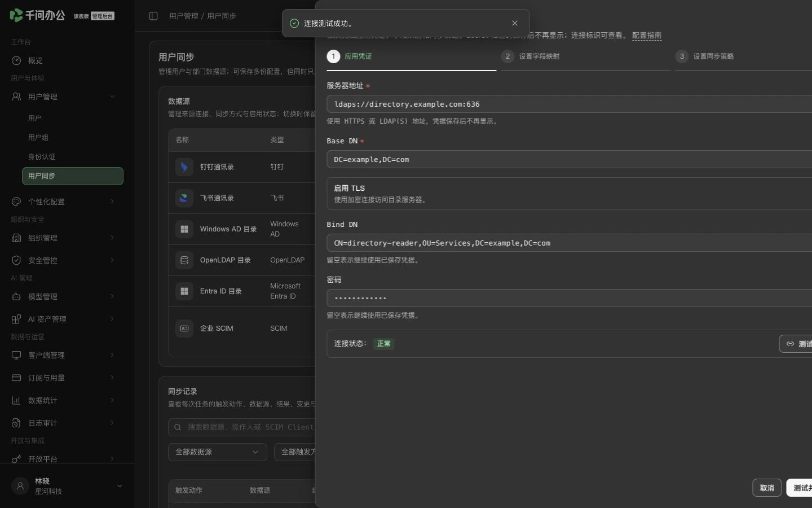
Task: Open the 用户 submenu item
Action: tap(73, 119)
